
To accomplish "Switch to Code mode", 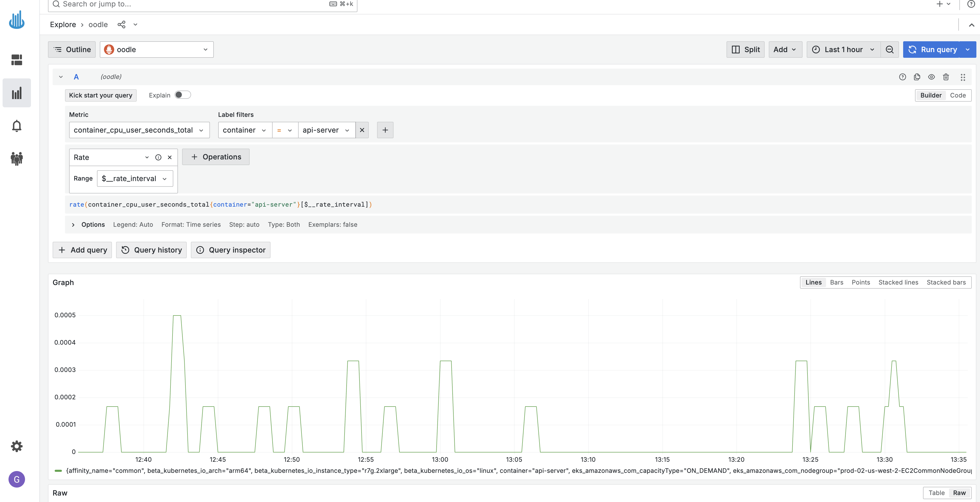I will [958, 95].
